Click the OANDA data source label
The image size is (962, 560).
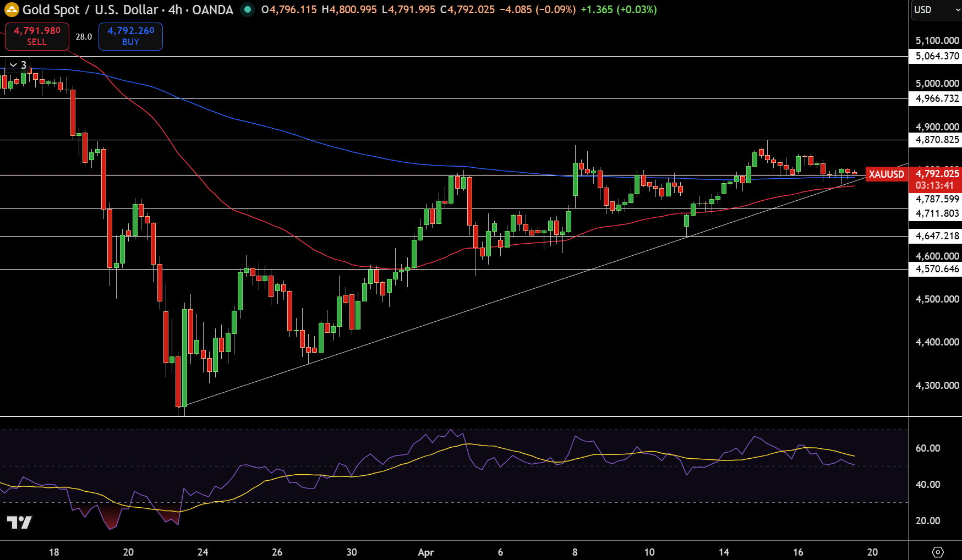click(212, 9)
